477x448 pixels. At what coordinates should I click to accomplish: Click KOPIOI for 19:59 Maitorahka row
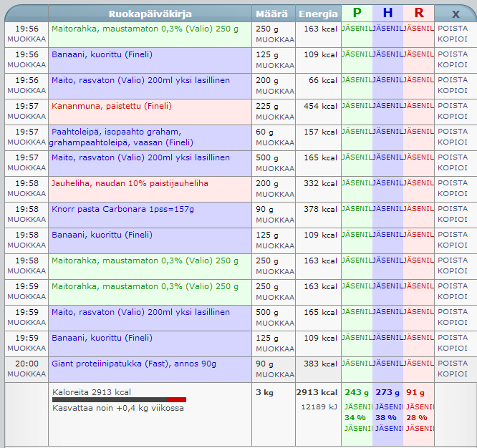click(453, 297)
